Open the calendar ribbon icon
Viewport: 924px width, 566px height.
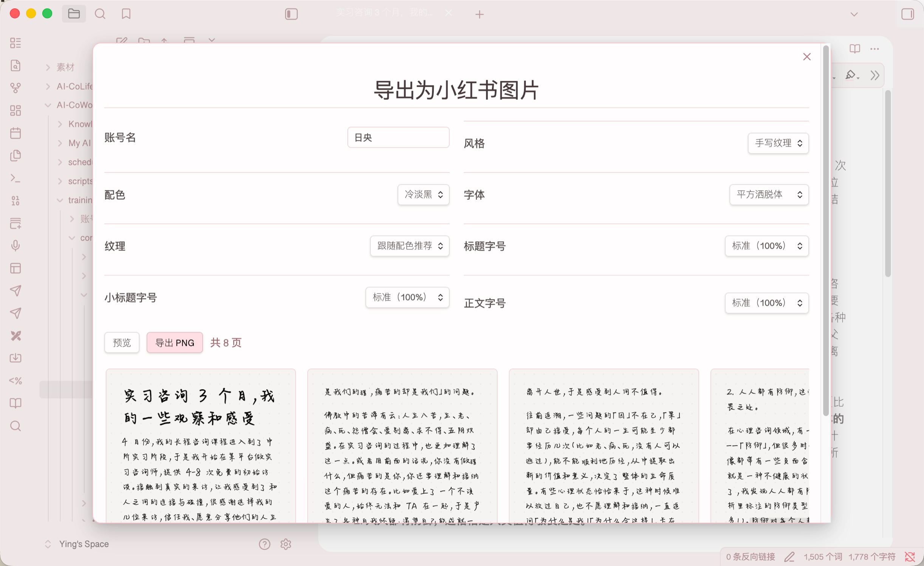tap(15, 133)
